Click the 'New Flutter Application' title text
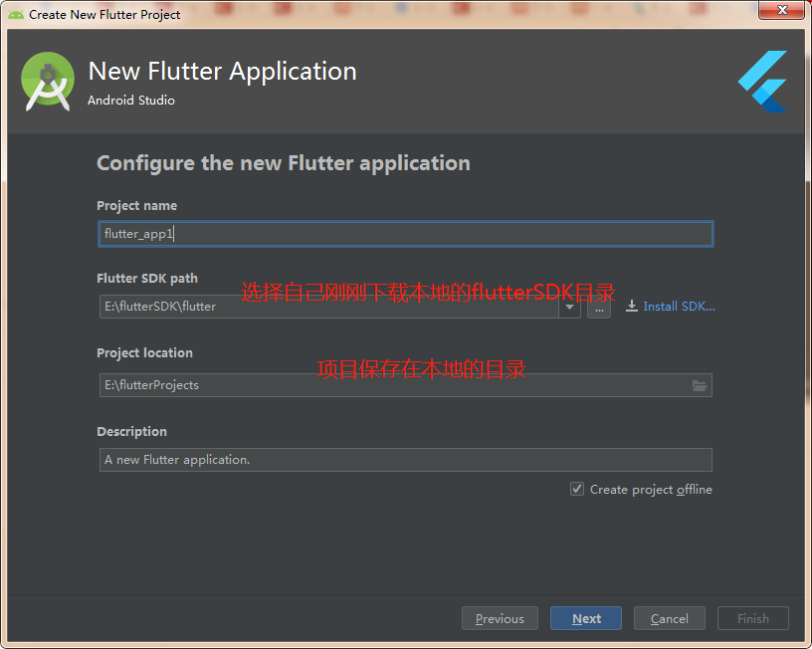 click(x=222, y=71)
